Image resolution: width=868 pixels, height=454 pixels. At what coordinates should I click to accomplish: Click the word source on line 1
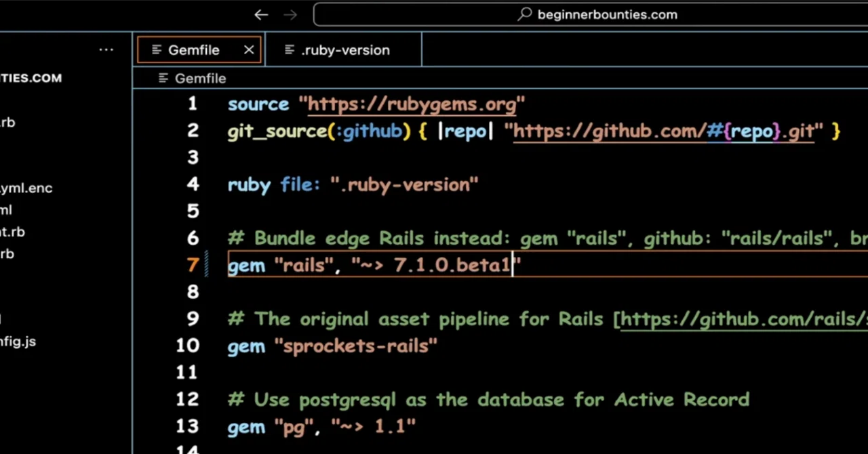pos(258,104)
